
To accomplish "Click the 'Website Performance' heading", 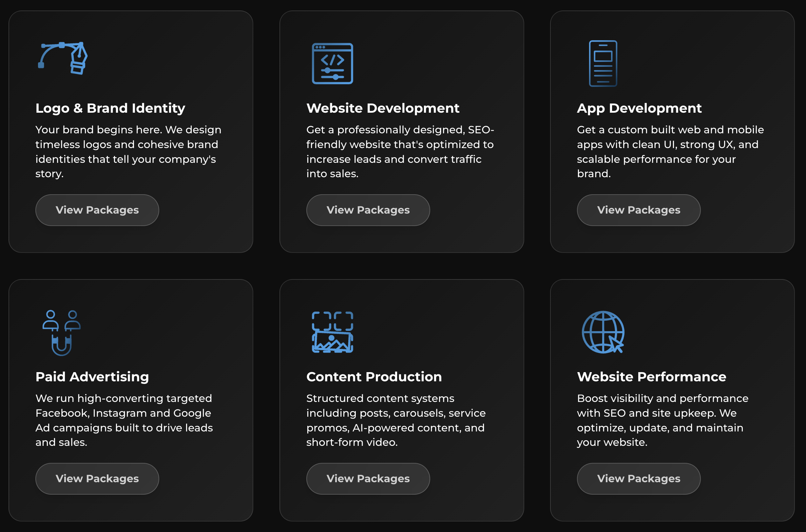I will click(651, 377).
